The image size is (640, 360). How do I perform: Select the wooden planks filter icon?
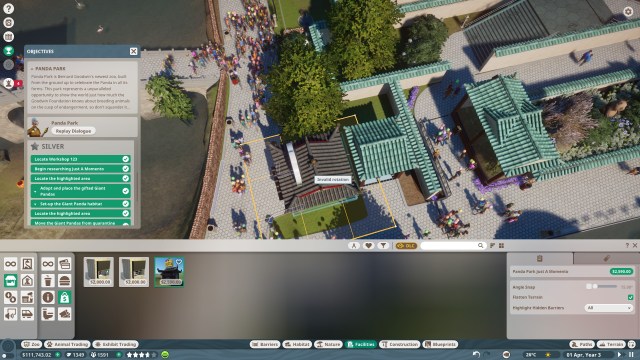(x=64, y=314)
